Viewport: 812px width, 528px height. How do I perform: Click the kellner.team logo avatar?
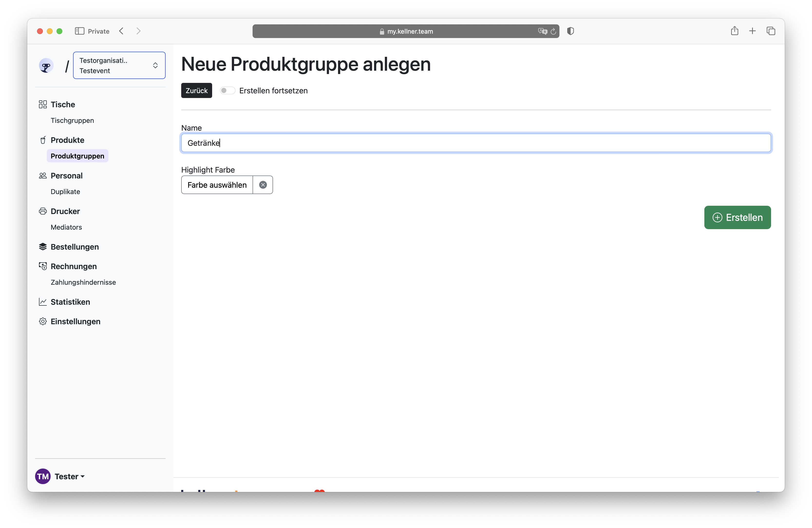click(46, 65)
